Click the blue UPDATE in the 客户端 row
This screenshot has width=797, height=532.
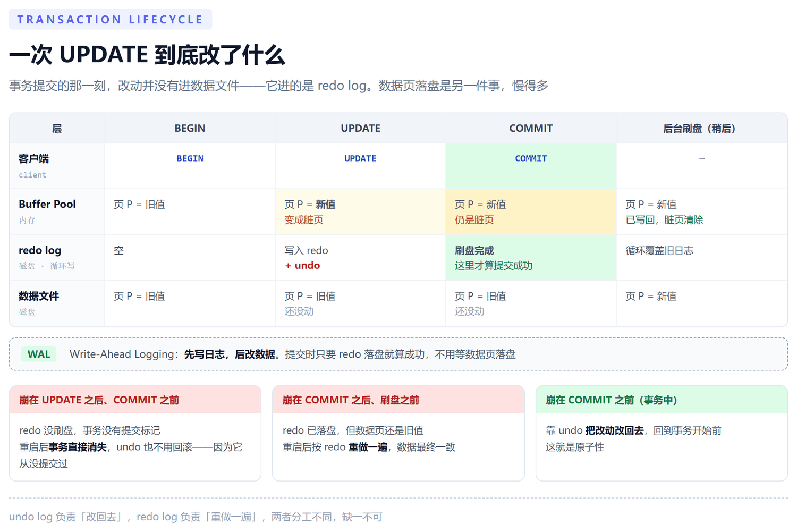tap(360, 158)
